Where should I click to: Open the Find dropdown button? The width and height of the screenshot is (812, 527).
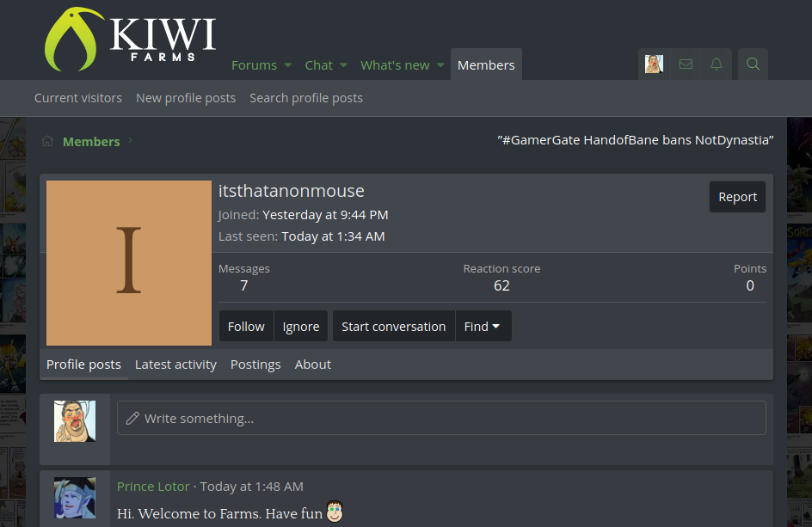click(483, 326)
